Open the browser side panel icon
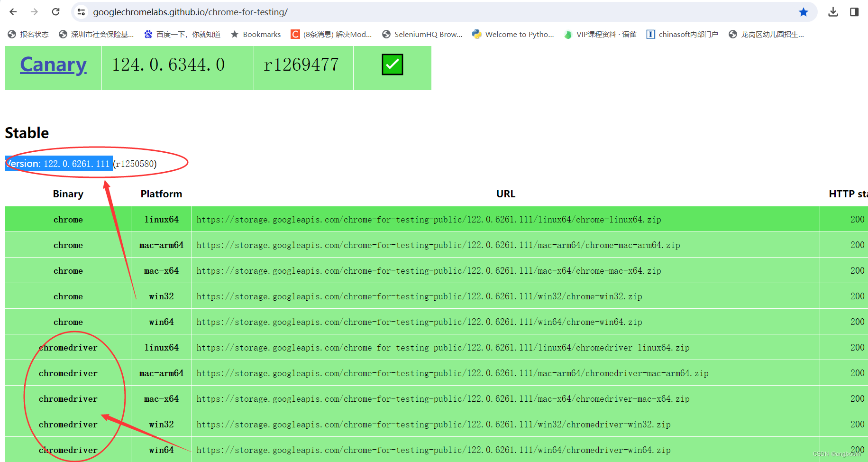 [x=854, y=12]
